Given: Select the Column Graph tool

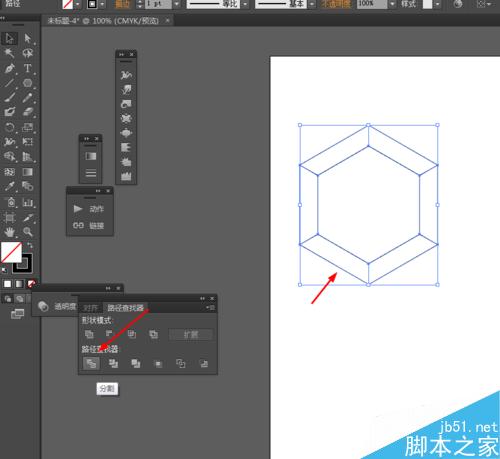Looking at the screenshot, I should pyautogui.click(x=27, y=202).
